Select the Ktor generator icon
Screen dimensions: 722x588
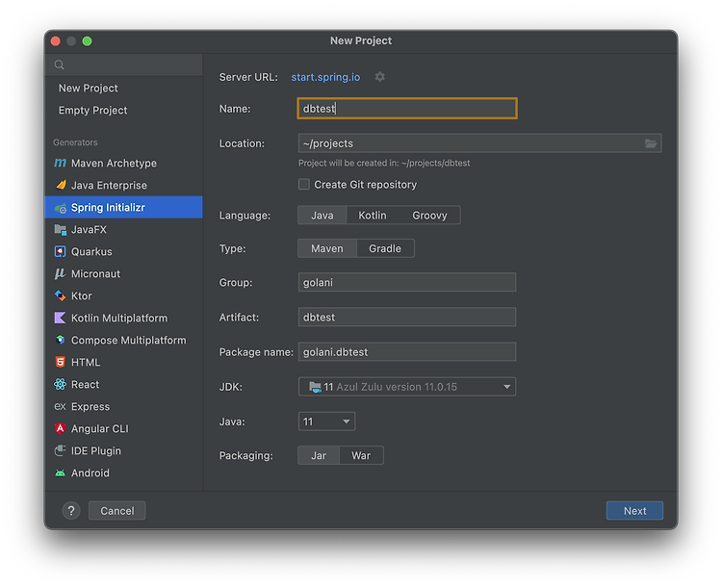click(x=61, y=295)
